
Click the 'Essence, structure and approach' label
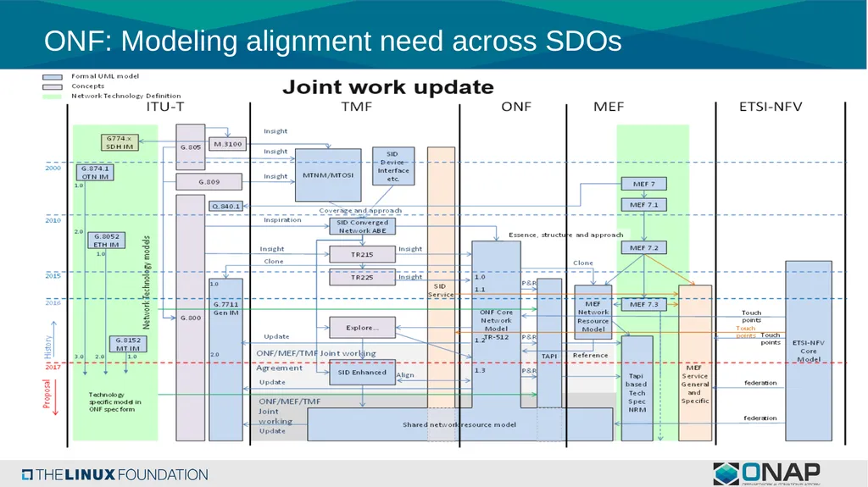(565, 235)
